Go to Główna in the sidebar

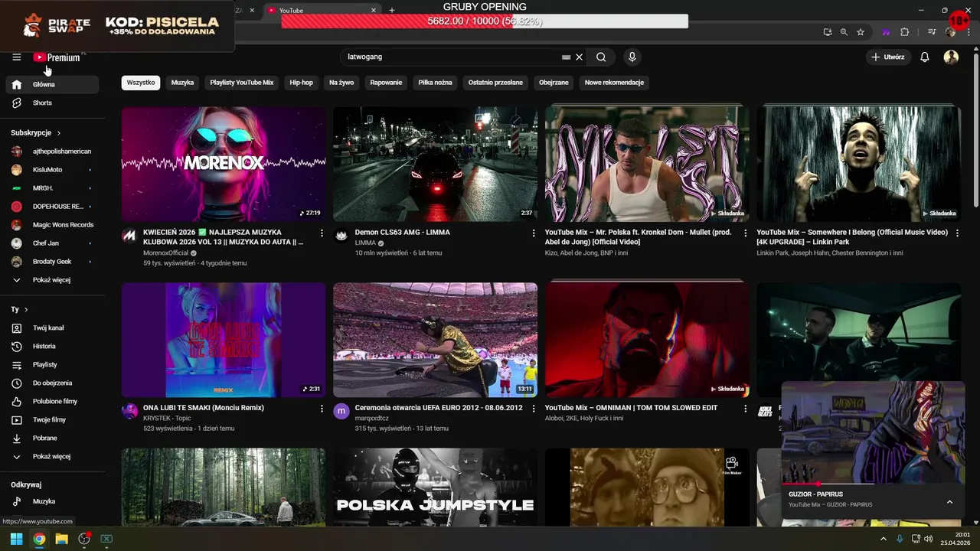click(52, 84)
